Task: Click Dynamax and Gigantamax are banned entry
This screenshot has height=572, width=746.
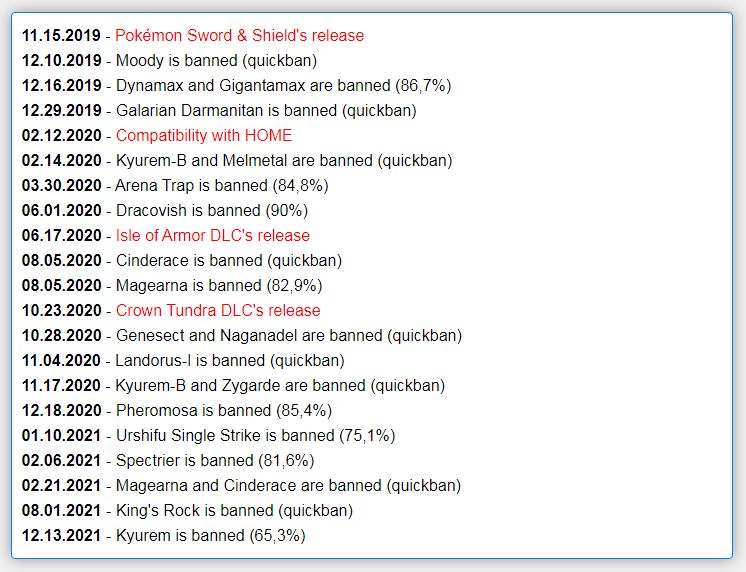Action: (x=236, y=86)
